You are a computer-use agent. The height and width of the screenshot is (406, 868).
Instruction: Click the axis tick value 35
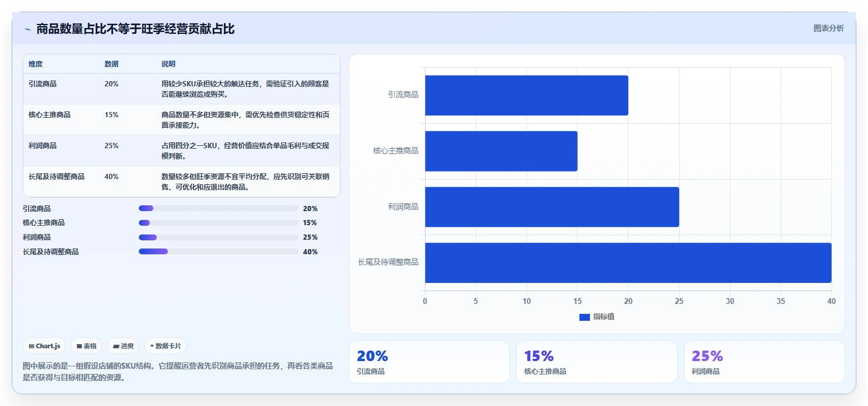781,302
